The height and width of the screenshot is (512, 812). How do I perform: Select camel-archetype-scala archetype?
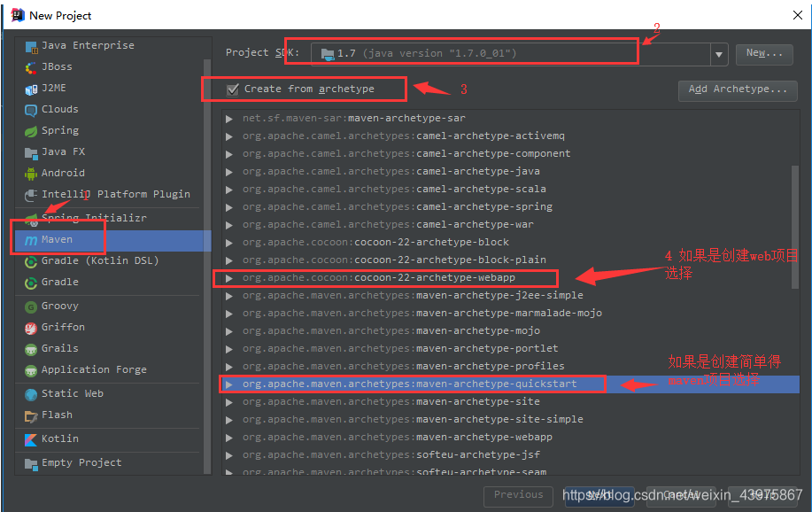click(394, 190)
